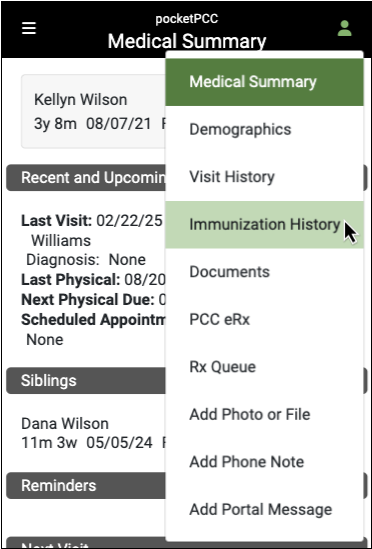Select Add Photo or File
The height and width of the screenshot is (549, 372).
coord(264,415)
